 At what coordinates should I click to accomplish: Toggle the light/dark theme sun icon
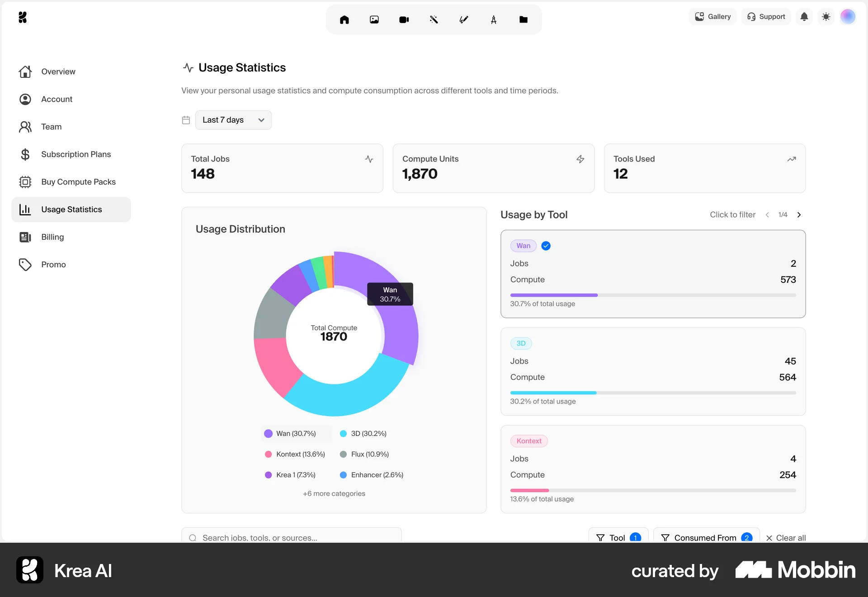coord(826,17)
